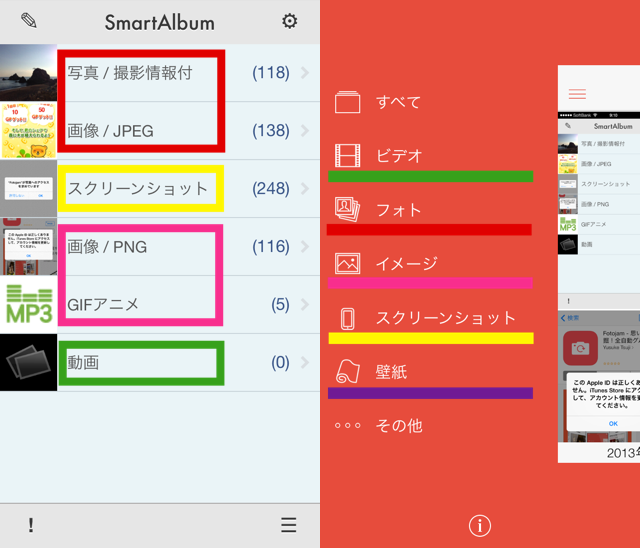The image size is (640, 548).
Task: Expand chevron on the (138) row
Action: [x=305, y=131]
